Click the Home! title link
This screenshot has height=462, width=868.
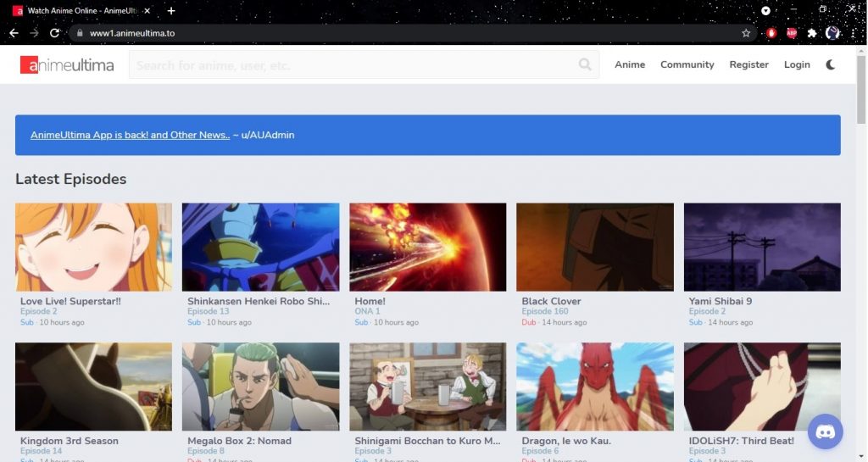coord(370,301)
